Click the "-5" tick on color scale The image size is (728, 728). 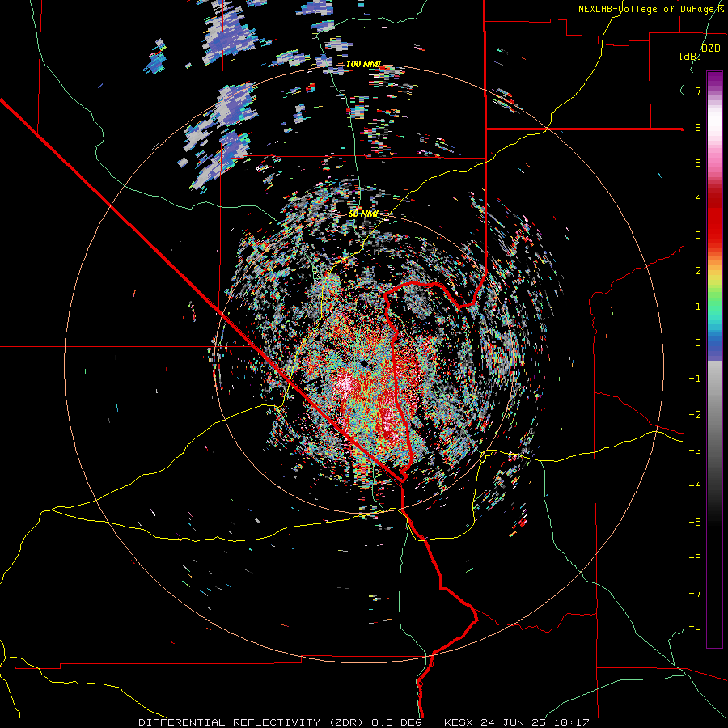click(695, 522)
